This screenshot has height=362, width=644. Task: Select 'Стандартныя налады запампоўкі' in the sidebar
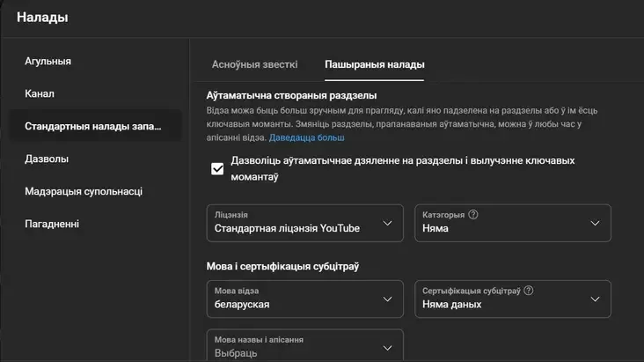coord(93,126)
